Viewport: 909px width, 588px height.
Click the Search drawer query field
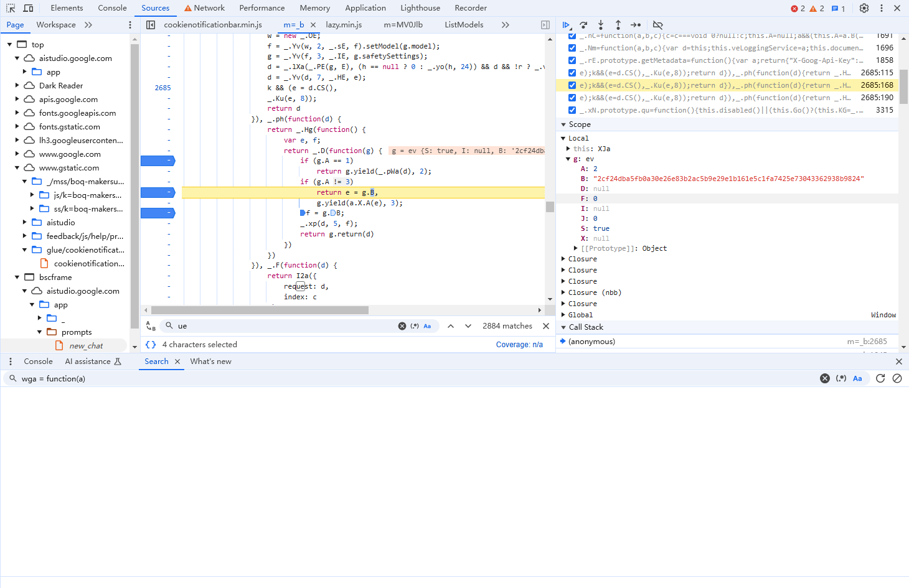[x=417, y=378]
